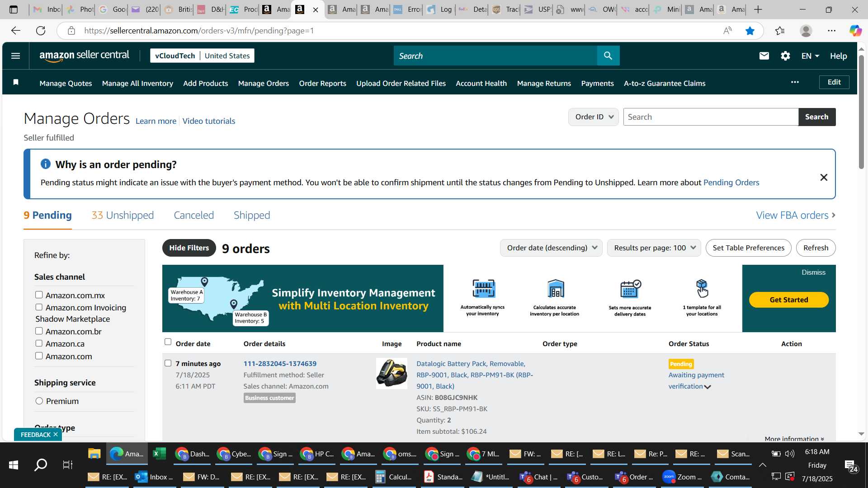Open the settings gear icon
The width and height of the screenshot is (868, 488).
(785, 56)
